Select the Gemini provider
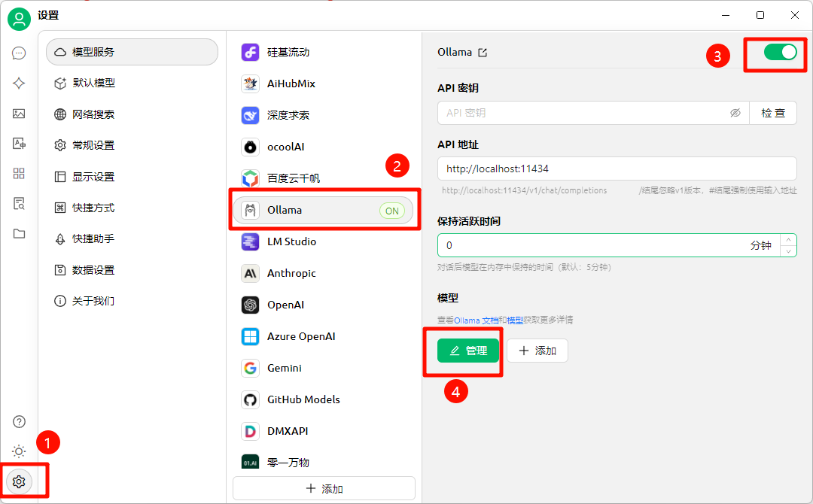 click(x=323, y=369)
